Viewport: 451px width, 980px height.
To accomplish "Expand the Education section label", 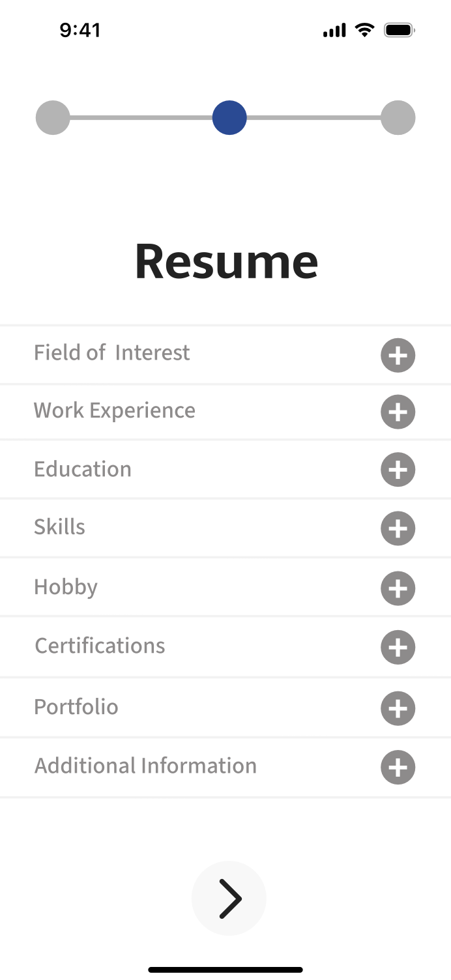I will [83, 469].
